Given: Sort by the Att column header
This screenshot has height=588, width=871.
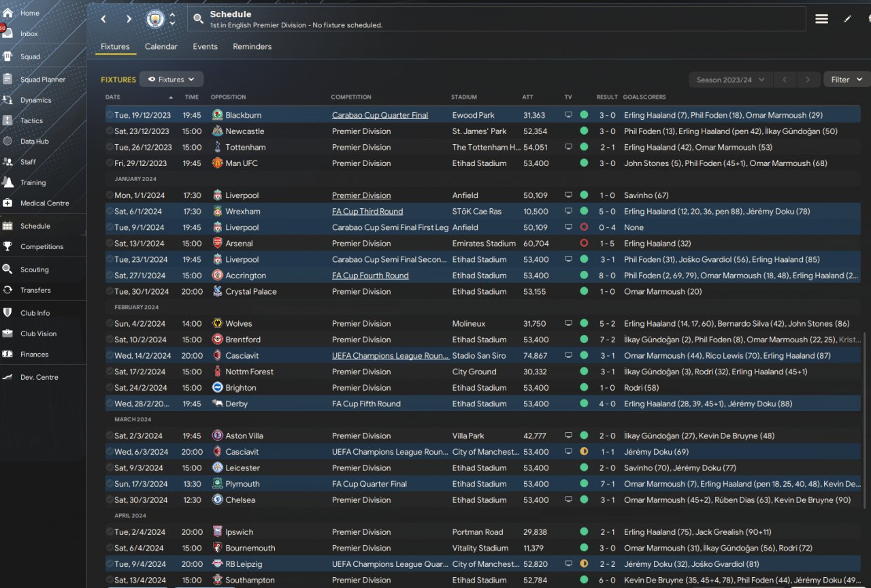Looking at the screenshot, I should (527, 97).
